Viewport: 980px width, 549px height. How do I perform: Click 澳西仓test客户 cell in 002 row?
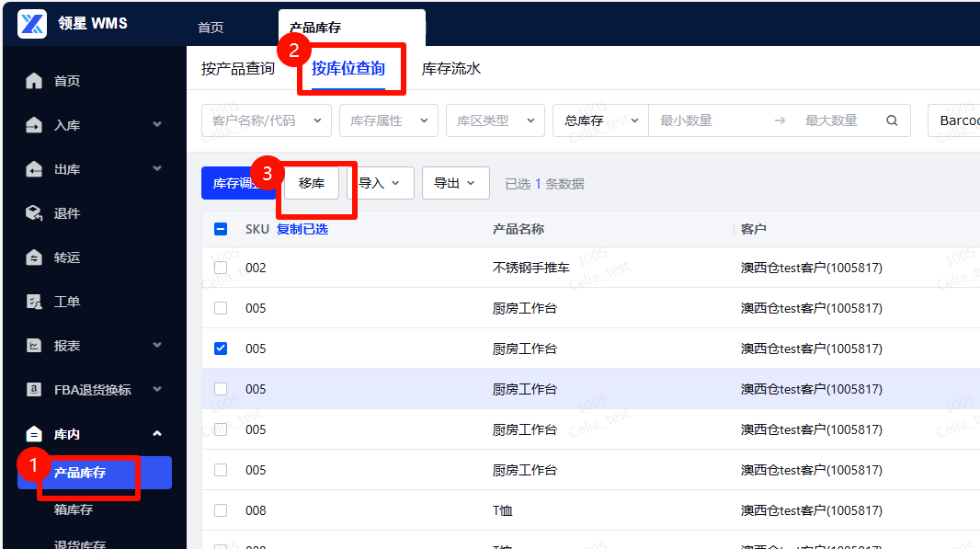click(x=812, y=268)
